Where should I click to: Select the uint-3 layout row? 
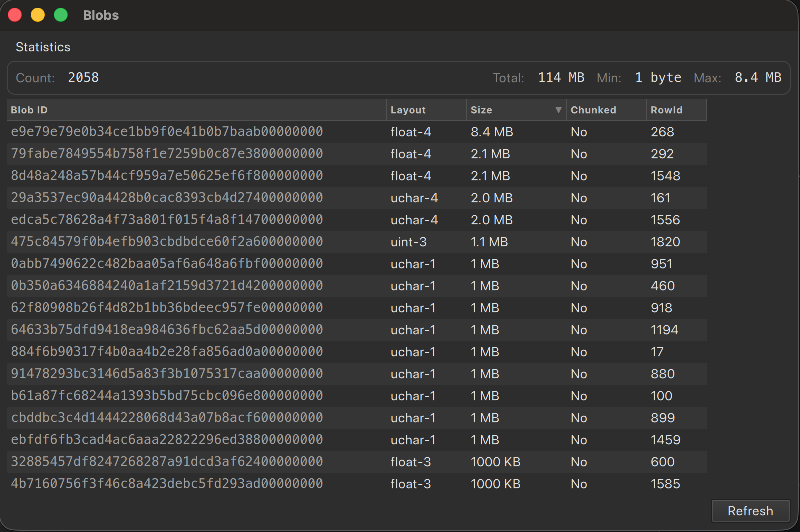click(x=408, y=242)
